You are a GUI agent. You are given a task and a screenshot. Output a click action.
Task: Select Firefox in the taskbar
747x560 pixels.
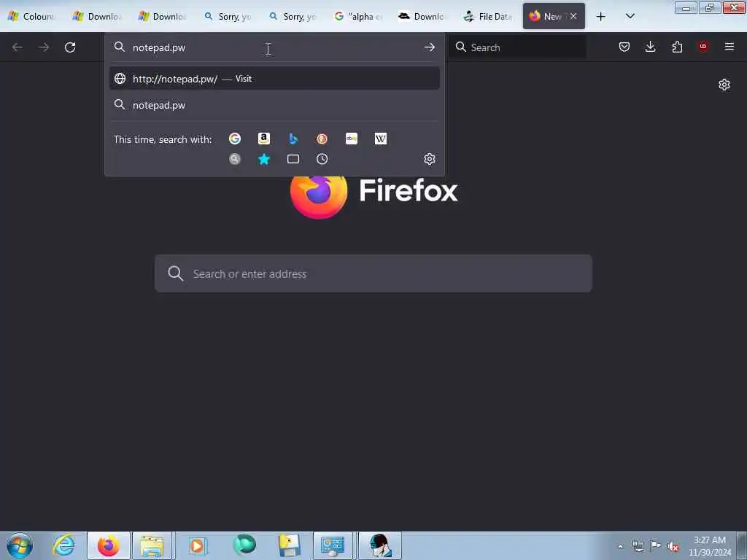point(109,545)
